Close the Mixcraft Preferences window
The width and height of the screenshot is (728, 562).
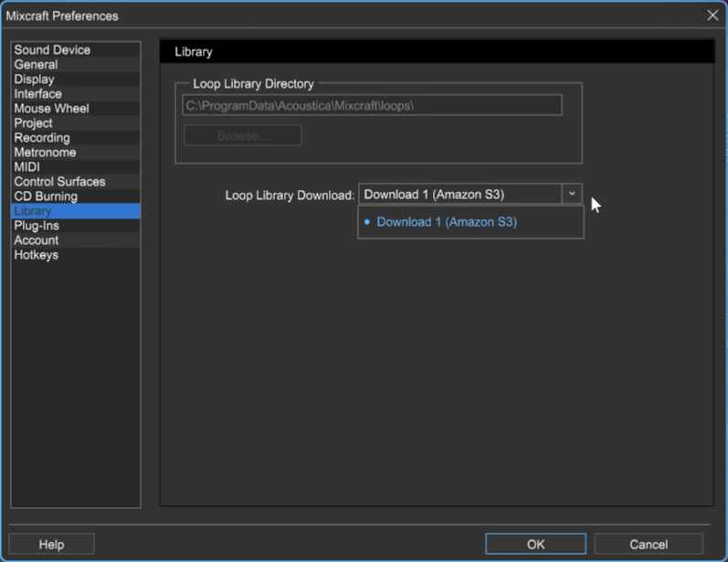click(712, 16)
